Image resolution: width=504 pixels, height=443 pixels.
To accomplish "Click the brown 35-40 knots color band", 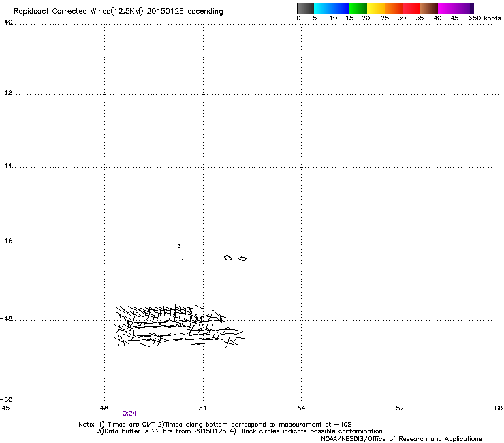I will (429, 8).
